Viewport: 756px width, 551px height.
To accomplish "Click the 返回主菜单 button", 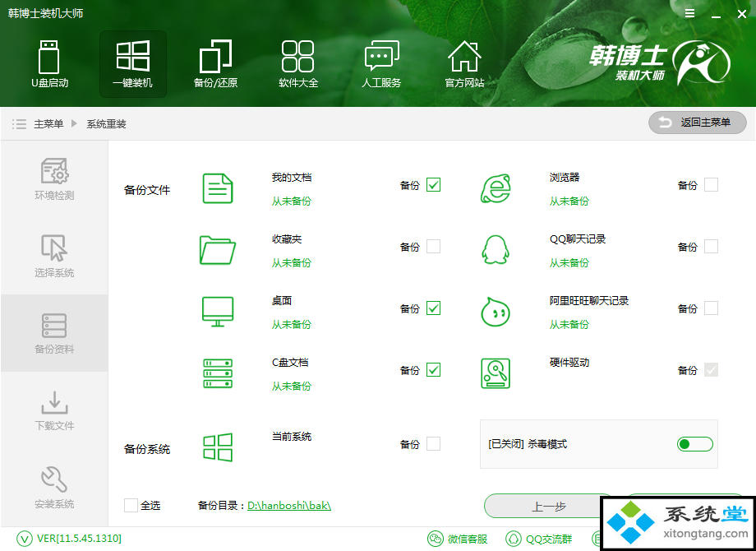I will (697, 123).
